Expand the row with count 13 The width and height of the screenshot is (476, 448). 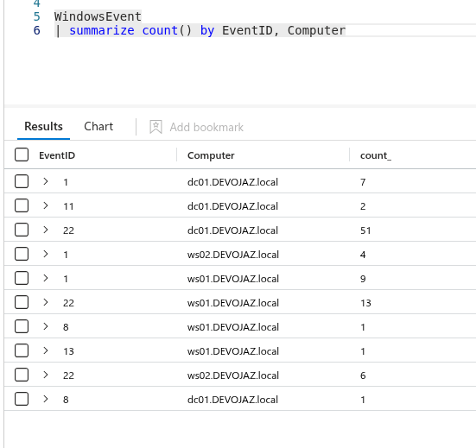point(46,302)
